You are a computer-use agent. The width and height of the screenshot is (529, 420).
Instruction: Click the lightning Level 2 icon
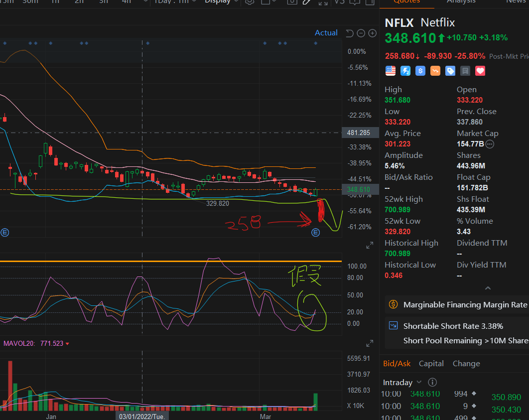(x=405, y=71)
